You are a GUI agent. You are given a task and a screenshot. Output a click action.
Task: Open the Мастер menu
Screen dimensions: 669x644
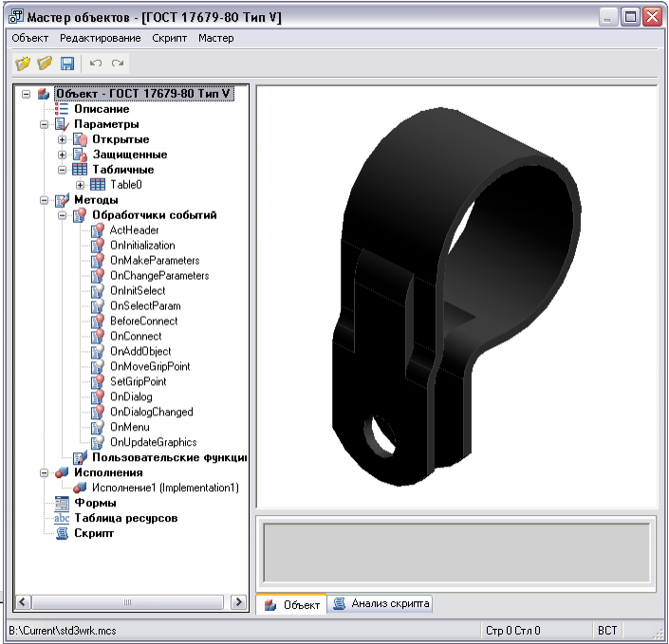click(x=216, y=38)
